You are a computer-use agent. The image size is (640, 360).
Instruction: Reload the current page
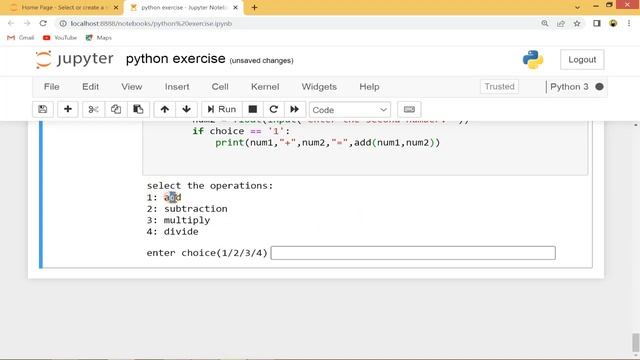[x=43, y=24]
